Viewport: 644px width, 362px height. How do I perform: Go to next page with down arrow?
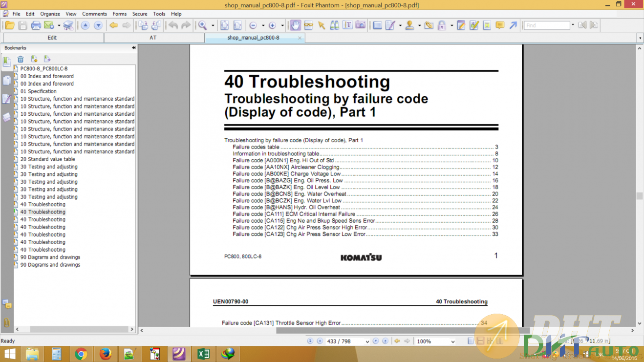pyautogui.click(x=98, y=25)
